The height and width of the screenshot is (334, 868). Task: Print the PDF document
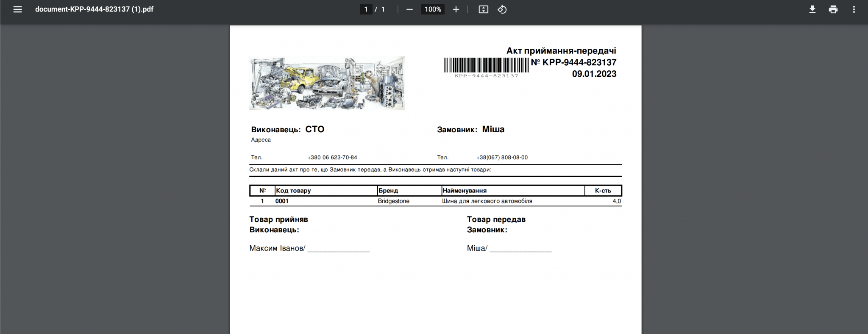[833, 9]
